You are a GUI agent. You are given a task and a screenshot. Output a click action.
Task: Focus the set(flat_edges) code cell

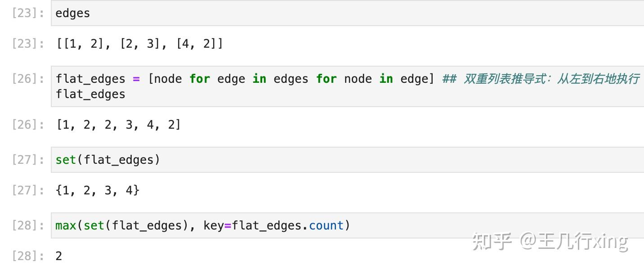pos(315,160)
